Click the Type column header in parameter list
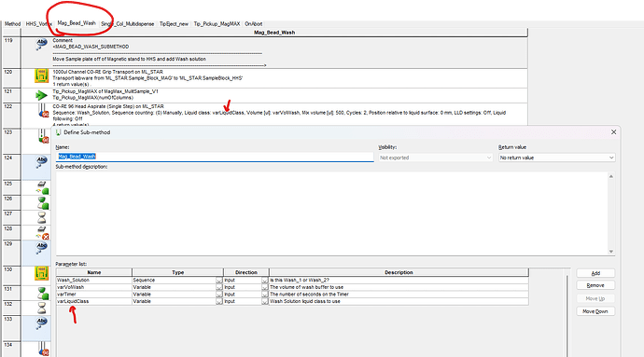This screenshot has height=357, width=644. 177,272
